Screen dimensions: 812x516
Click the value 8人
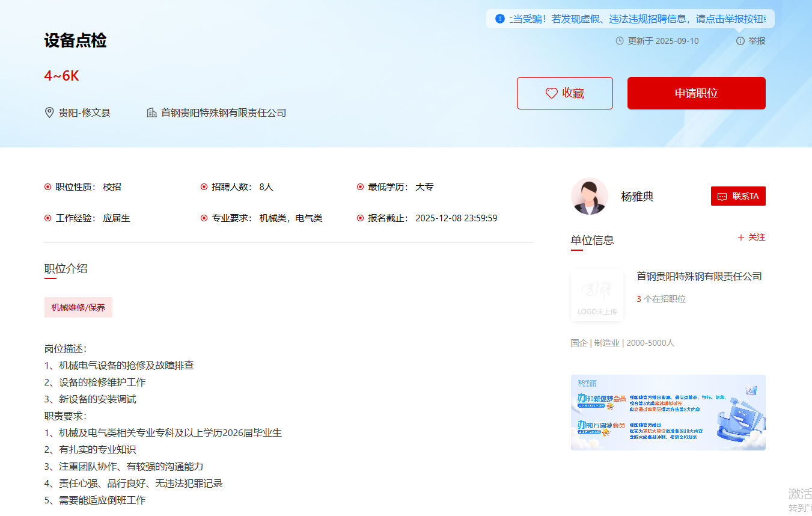click(266, 187)
